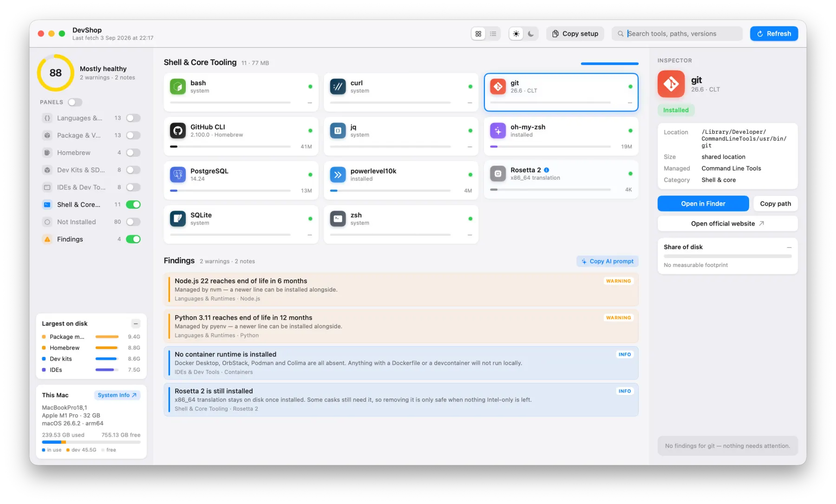Enable the Package & V... panel toggle
Screen dimensions: 836x504
coord(133,135)
